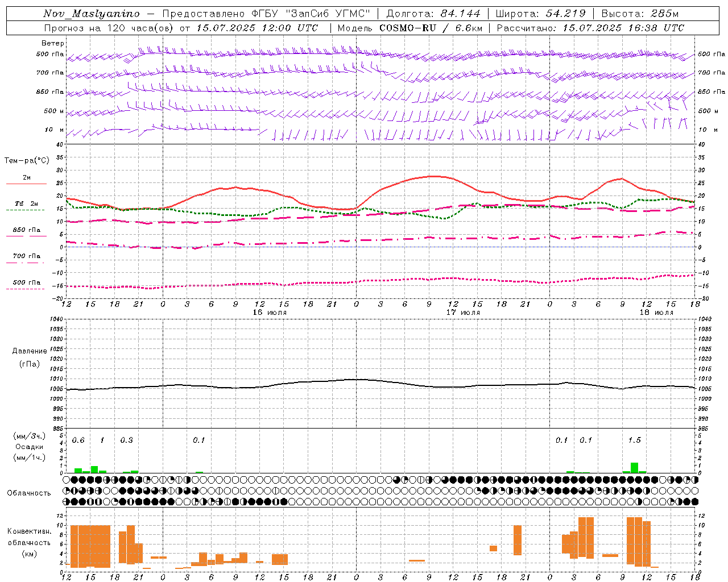This screenshot has height=582, width=728.
Task: Select the text ФГБУ "ЗапСиб УГМС"
Action: point(310,14)
